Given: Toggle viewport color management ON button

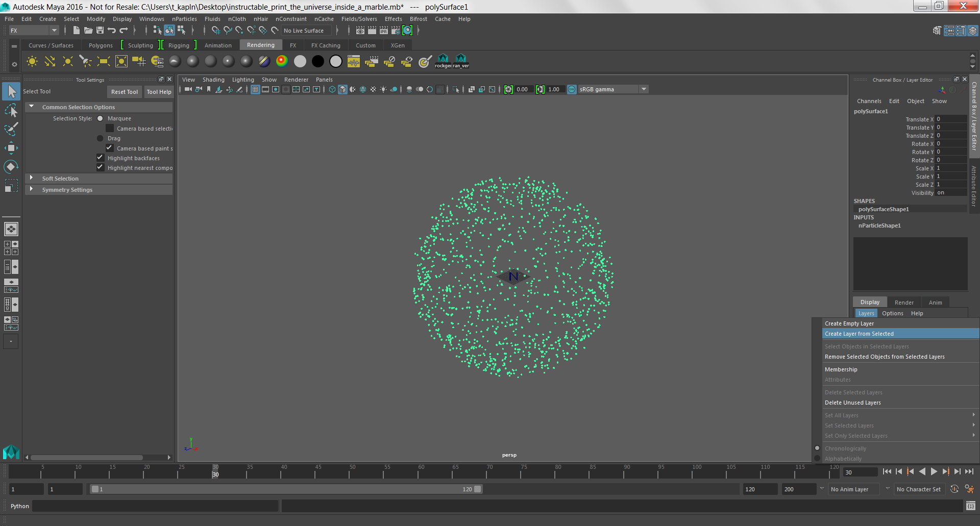Looking at the screenshot, I should point(572,89).
